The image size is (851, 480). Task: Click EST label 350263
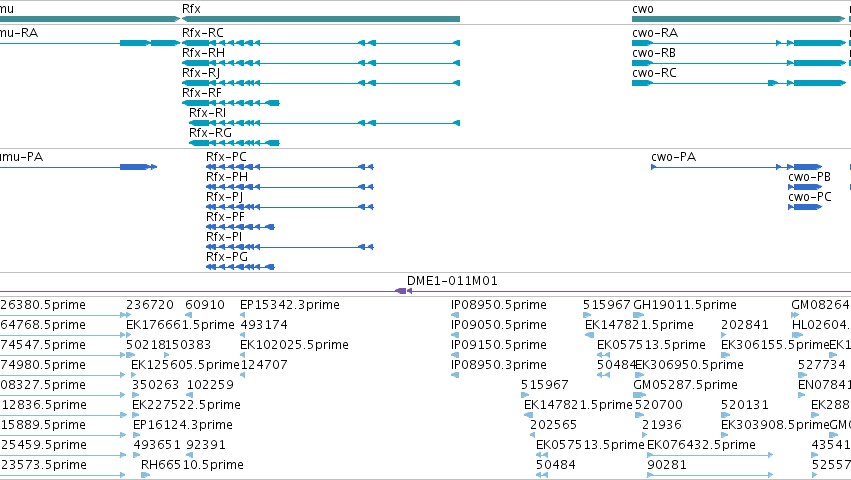point(155,385)
